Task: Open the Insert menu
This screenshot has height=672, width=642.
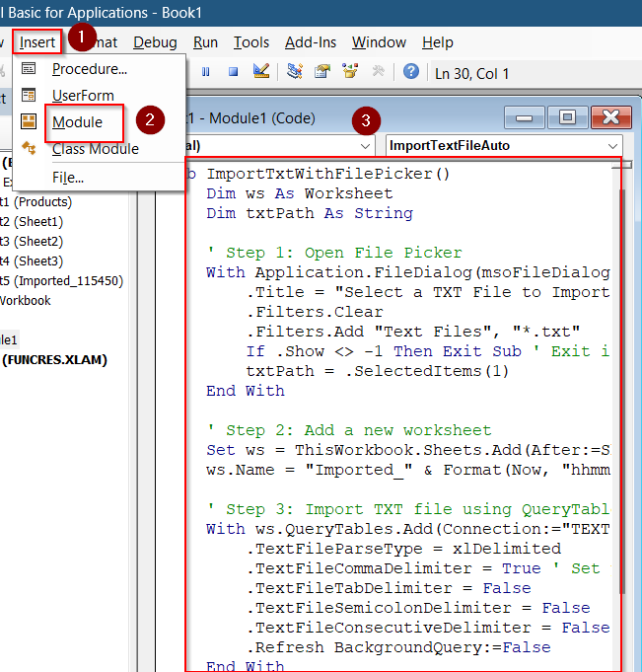Action: click(37, 42)
